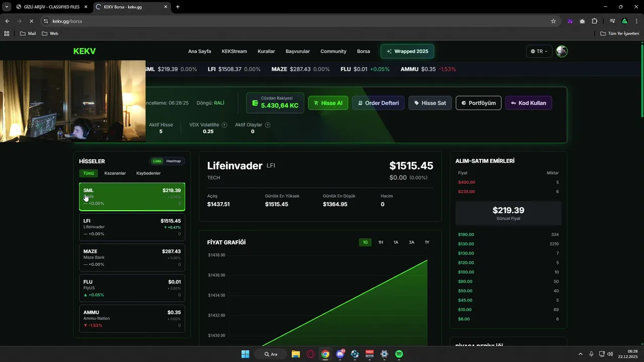This screenshot has width=644, height=362.
Task: Open Discord from the taskbar
Action: point(340,354)
